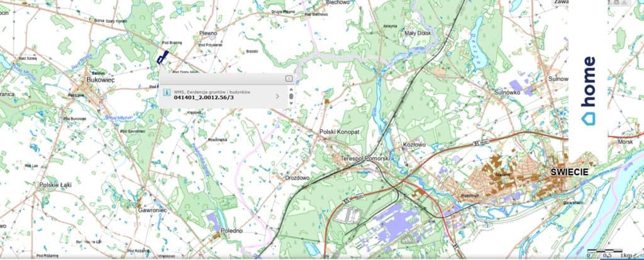Viewport: 644px width, 260px height.
Task: Click the Drozdowo map label
Action: tap(297, 178)
